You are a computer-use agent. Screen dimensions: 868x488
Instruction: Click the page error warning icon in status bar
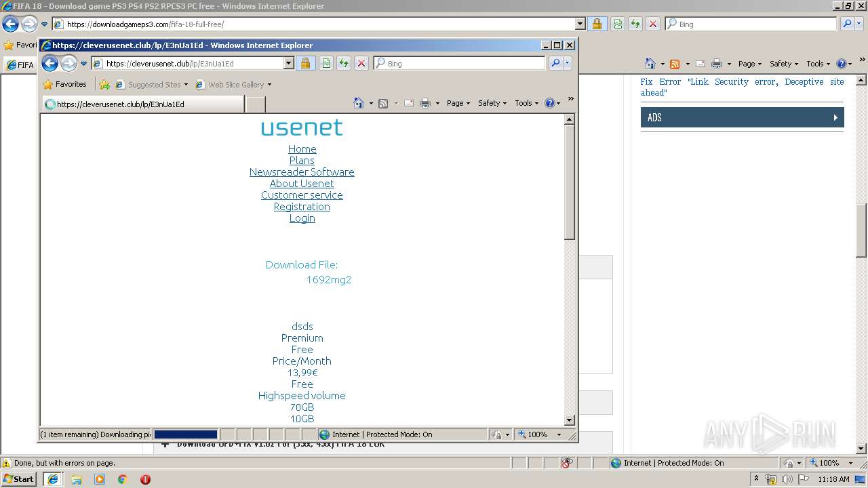pos(7,464)
